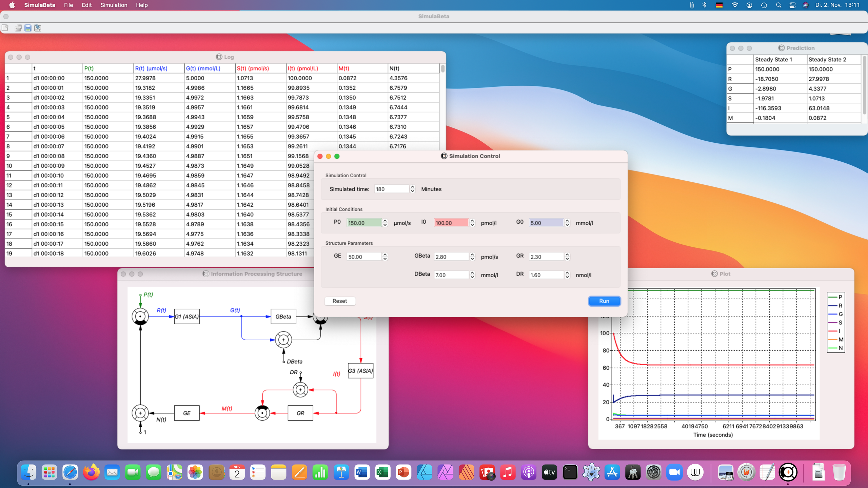Viewport: 868px width, 488px height.
Task: Open the SimulaBeta application menu
Action: 40,5
